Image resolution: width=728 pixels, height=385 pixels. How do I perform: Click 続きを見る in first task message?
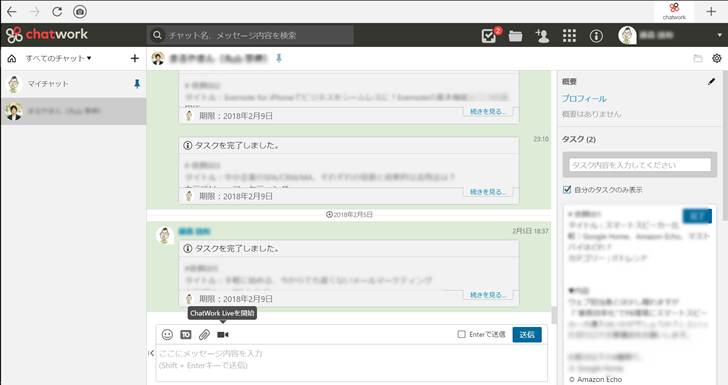[488, 111]
